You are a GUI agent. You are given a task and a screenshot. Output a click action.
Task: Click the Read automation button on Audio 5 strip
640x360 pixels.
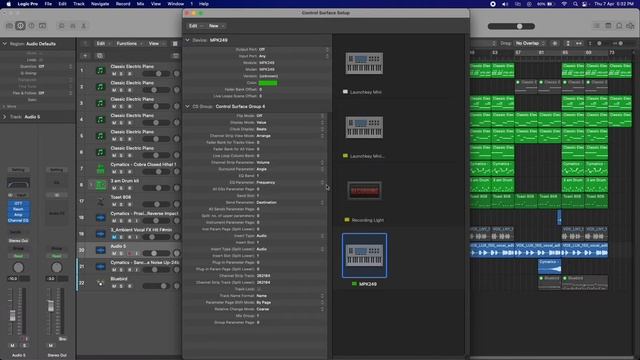click(18, 256)
